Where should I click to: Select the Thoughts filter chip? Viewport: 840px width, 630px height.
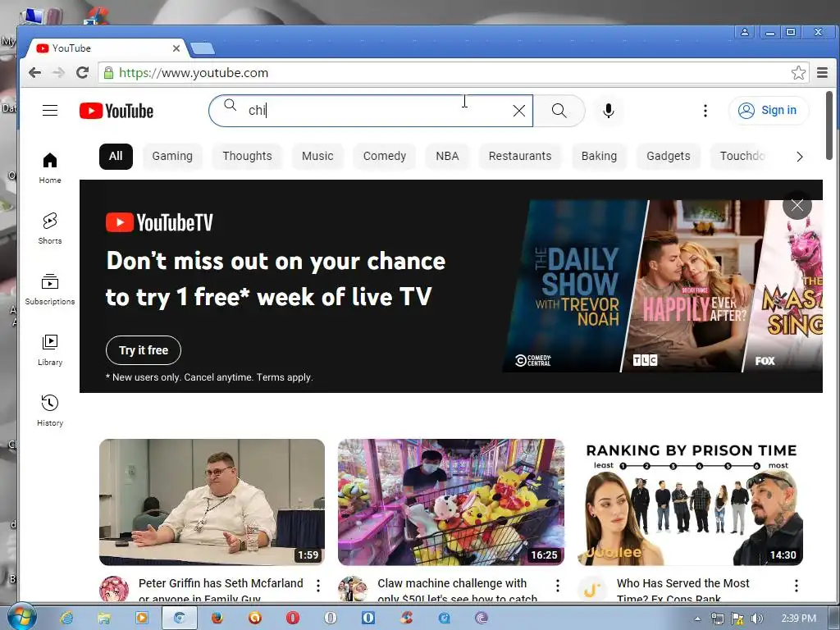(x=247, y=156)
